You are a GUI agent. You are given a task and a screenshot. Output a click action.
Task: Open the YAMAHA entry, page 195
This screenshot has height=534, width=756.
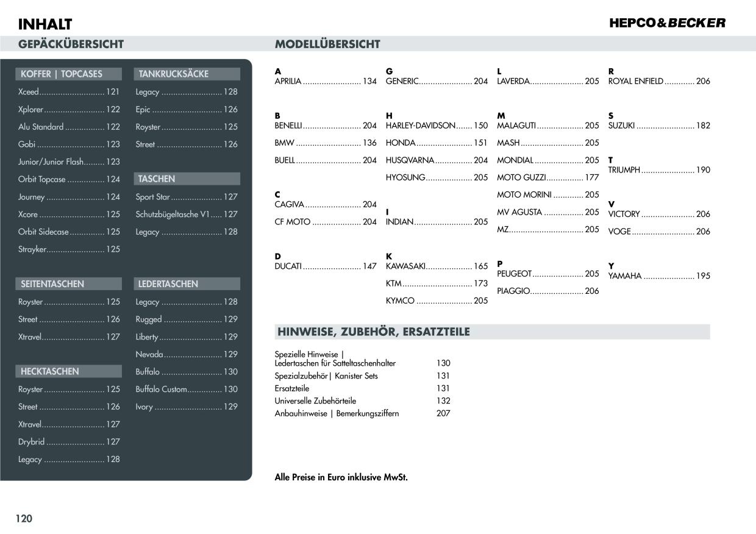point(659,276)
